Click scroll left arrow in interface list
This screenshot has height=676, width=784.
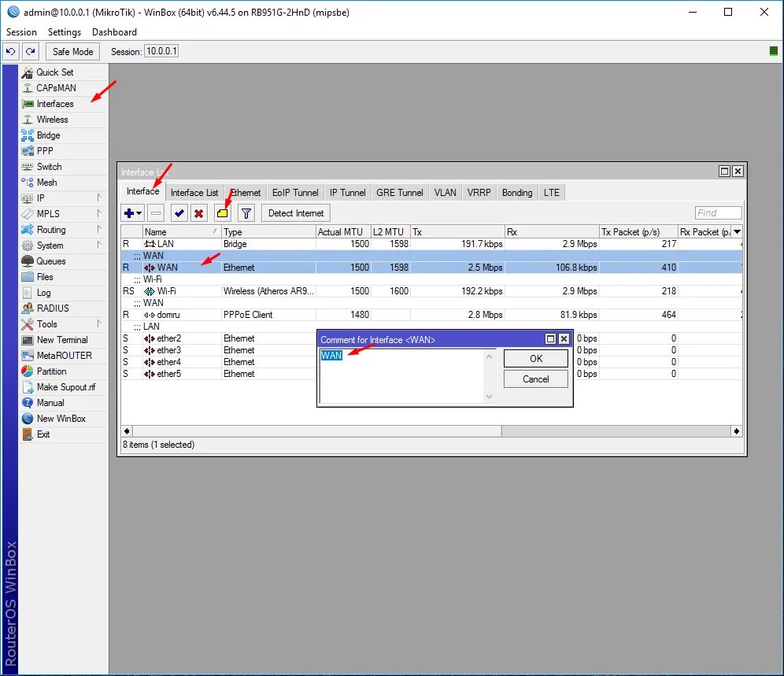[x=127, y=431]
